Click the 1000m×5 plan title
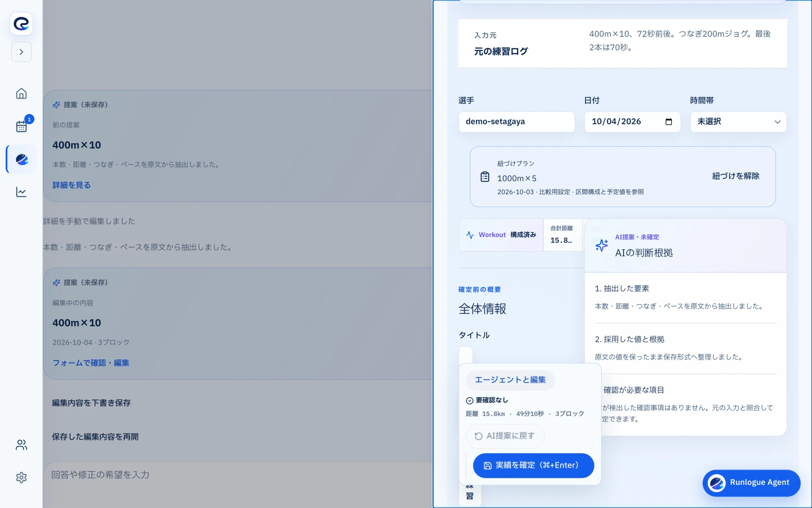812x508 pixels. click(x=516, y=178)
